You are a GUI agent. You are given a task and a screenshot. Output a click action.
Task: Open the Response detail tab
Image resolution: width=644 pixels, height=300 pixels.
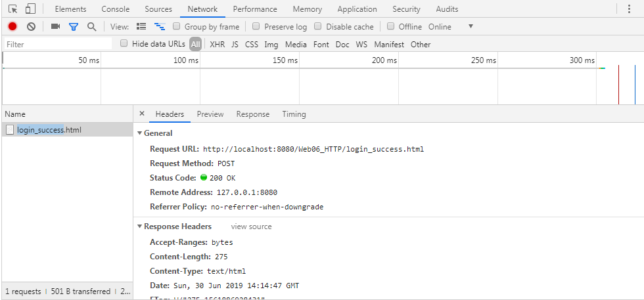click(253, 114)
